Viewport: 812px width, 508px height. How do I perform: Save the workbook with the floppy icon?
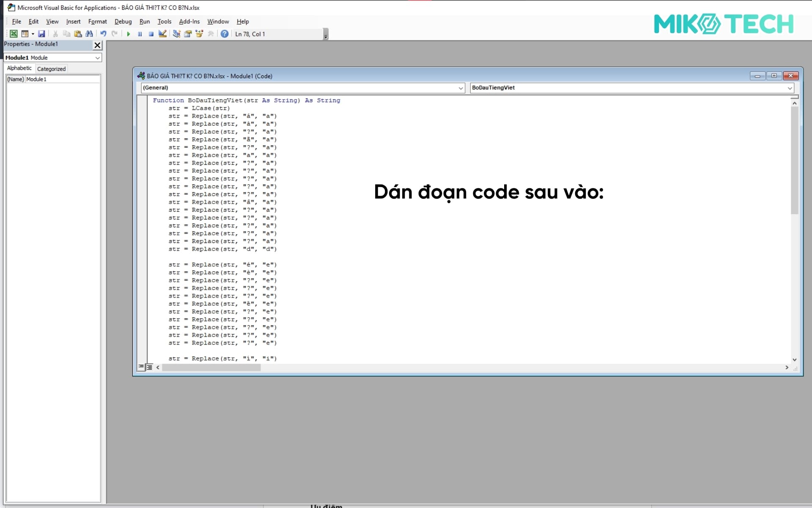click(x=41, y=34)
